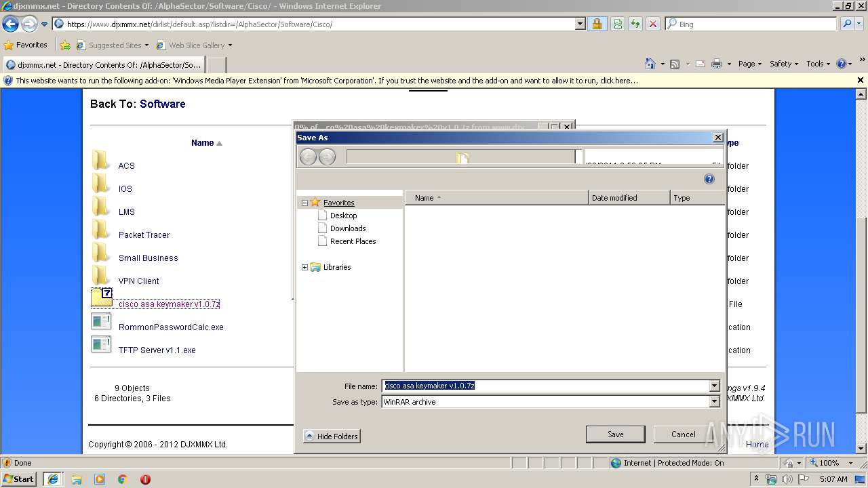Click the red Stop loading icon
The height and width of the screenshot is (488, 868).
tap(653, 24)
